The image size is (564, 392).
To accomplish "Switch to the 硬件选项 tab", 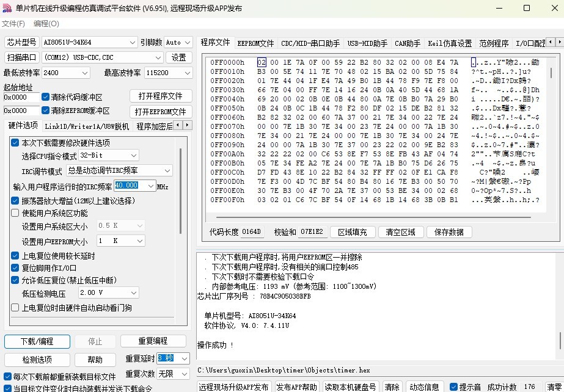I will 23,125.
